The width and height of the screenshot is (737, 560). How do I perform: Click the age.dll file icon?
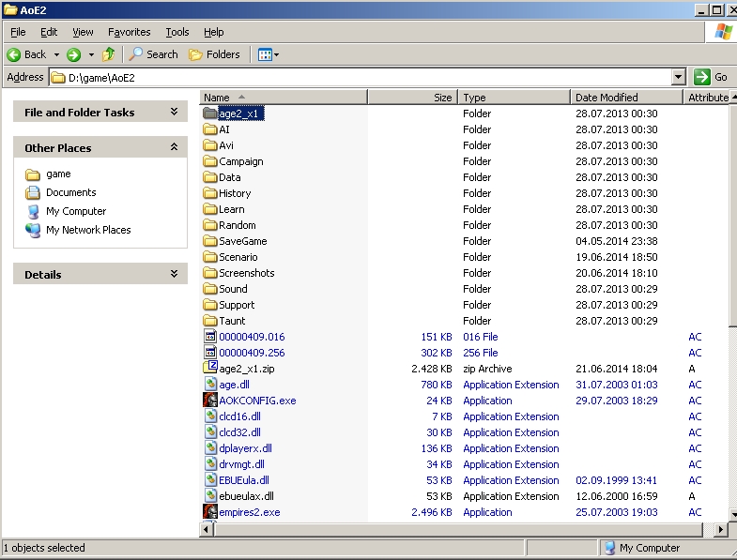(x=210, y=385)
